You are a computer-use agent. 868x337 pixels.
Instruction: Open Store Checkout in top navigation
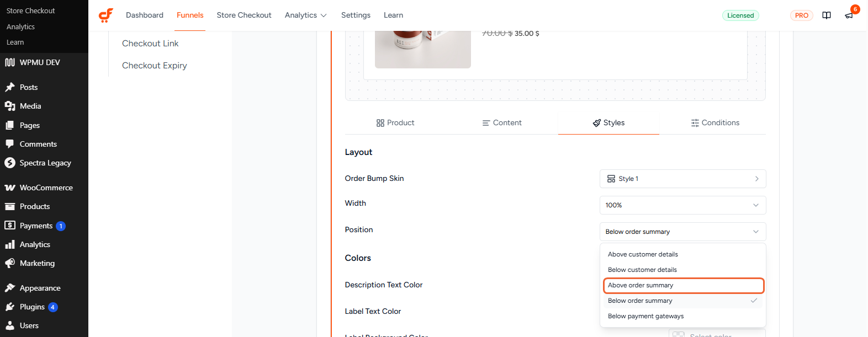(244, 15)
